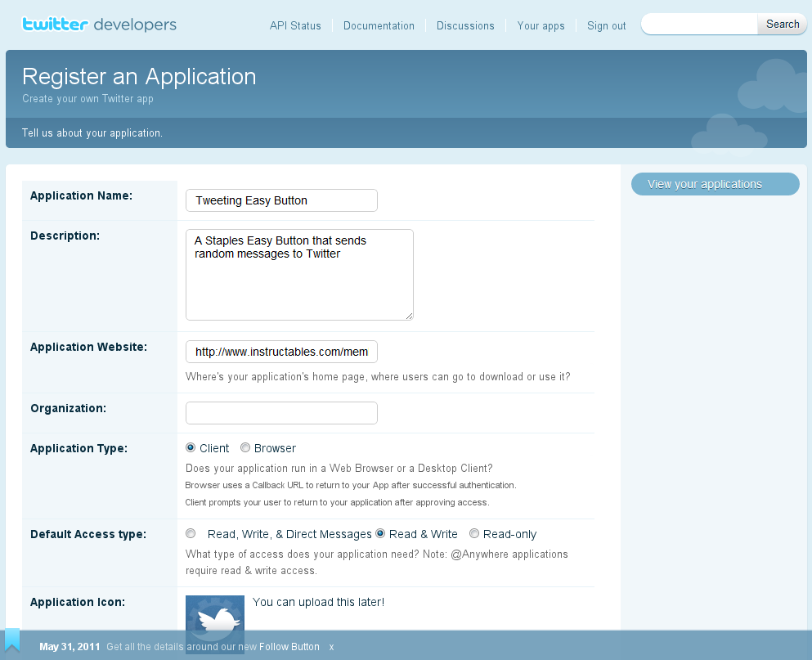Open the Documentation page

(379, 26)
